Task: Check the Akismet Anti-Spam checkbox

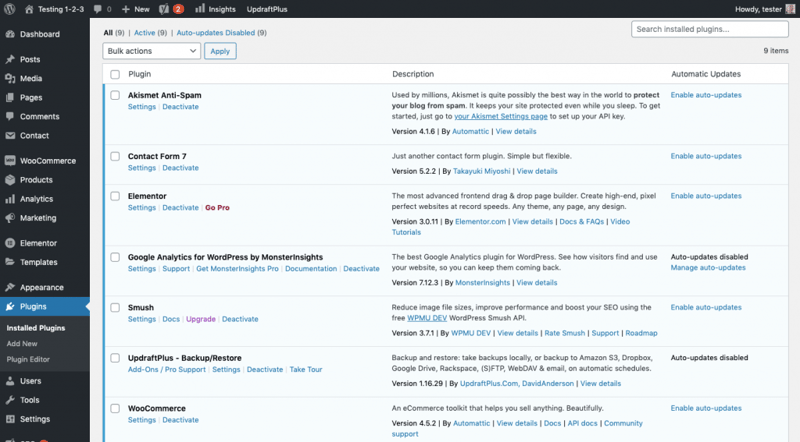Action: (x=115, y=95)
